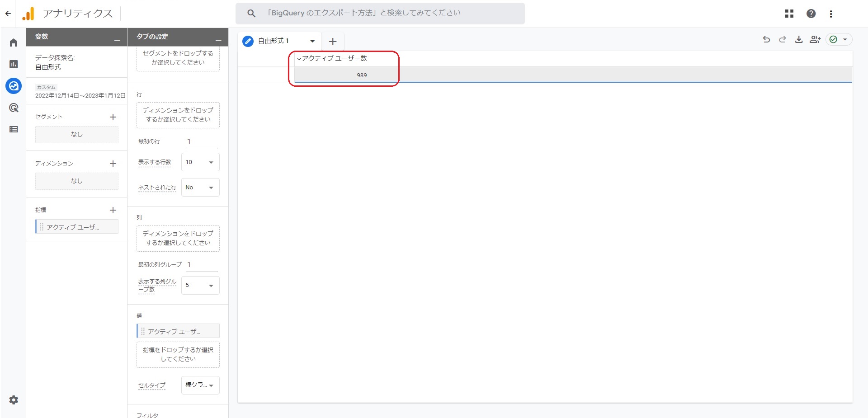Click the pencil edit icon on tab

click(248, 41)
